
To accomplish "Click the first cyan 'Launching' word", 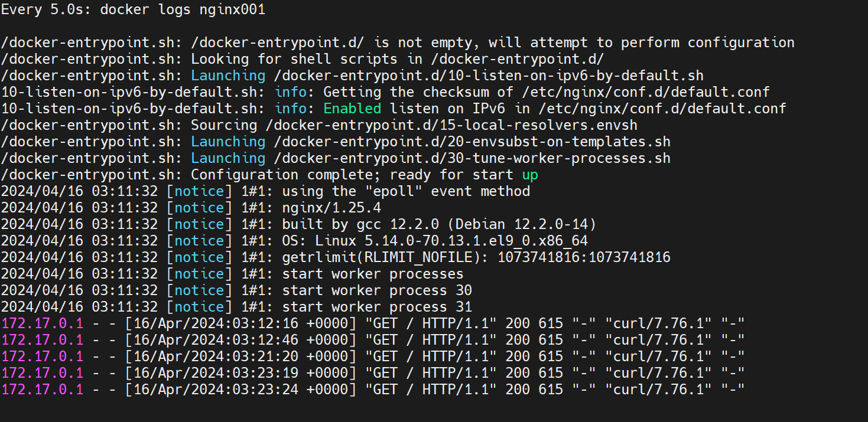I will [228, 76].
